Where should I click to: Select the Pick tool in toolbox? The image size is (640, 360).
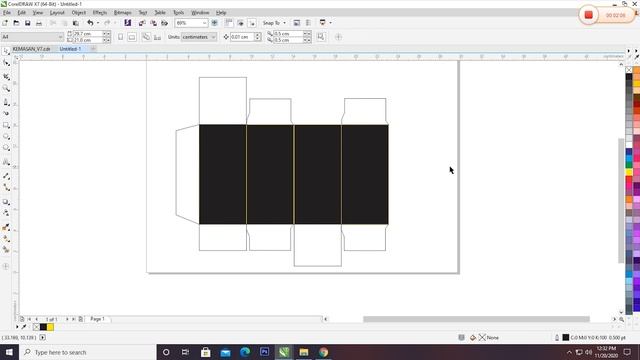[6, 51]
